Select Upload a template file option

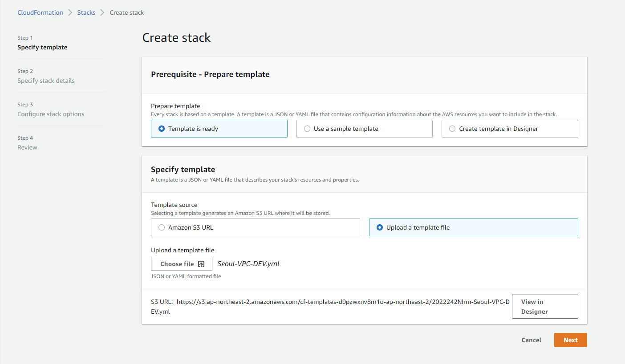click(x=473, y=227)
